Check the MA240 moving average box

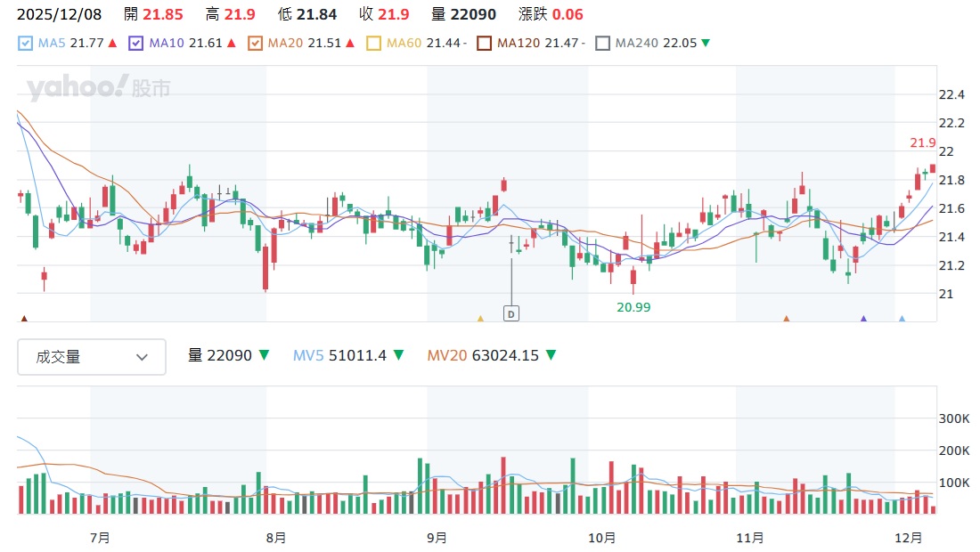click(x=603, y=43)
